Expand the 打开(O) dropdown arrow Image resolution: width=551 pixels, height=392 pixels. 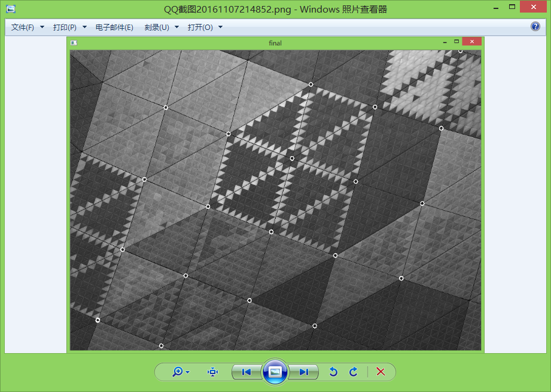pos(220,27)
